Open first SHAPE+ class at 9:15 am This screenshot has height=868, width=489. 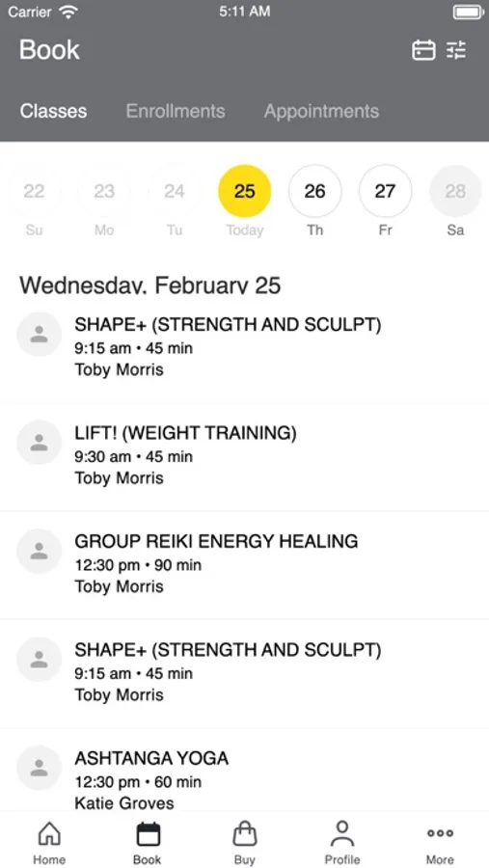[x=244, y=347]
